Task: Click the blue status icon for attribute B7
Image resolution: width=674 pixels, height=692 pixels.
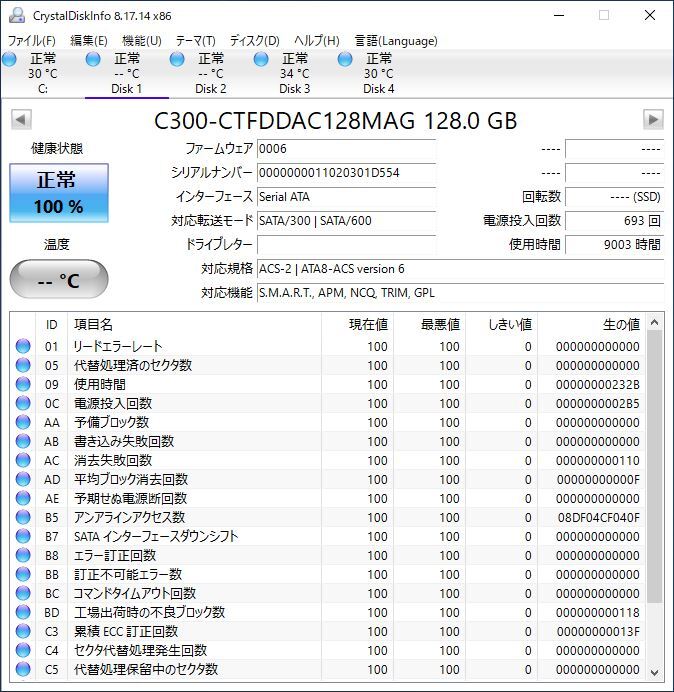Action: tap(23, 536)
